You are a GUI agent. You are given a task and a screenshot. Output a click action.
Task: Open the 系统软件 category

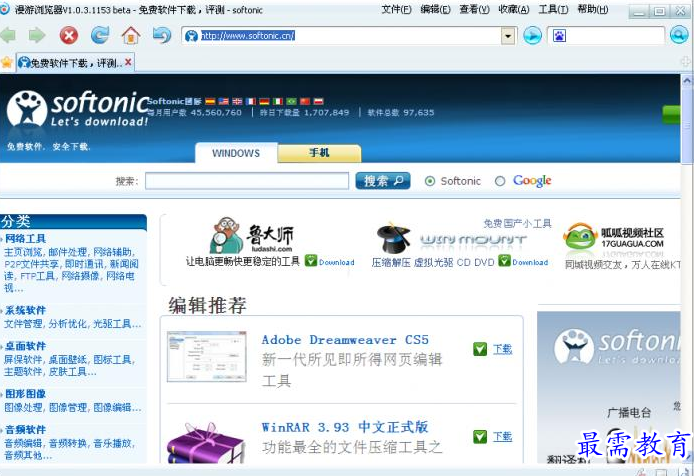(25, 311)
